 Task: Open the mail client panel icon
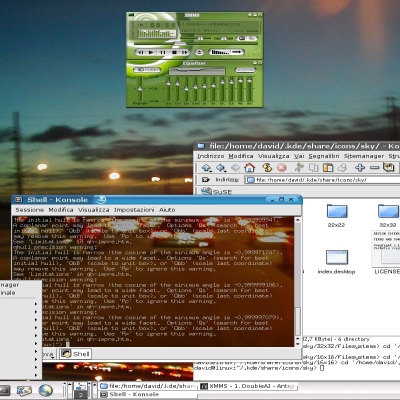24,390
